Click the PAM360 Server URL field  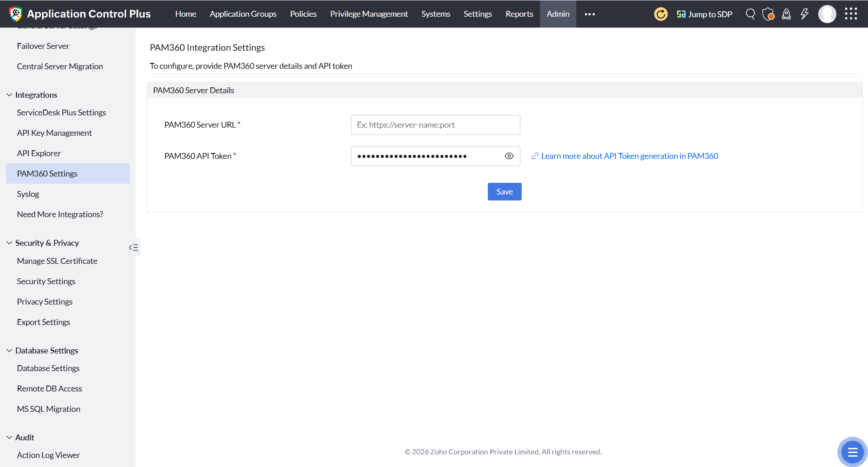click(x=435, y=124)
